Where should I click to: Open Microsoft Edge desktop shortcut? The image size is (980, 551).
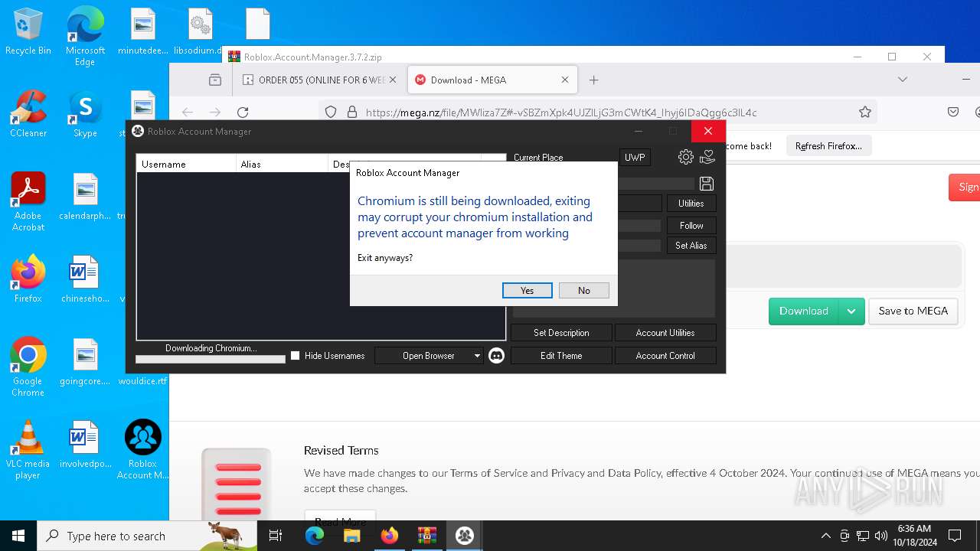(85, 35)
